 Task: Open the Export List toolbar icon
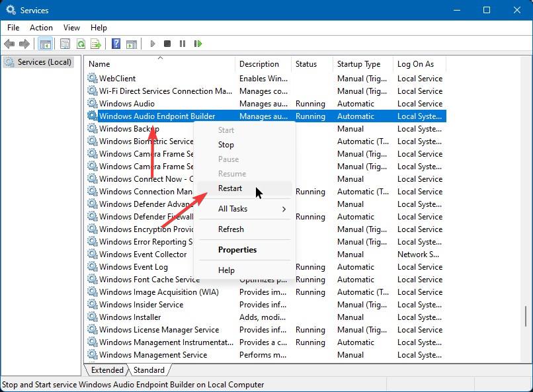(x=96, y=44)
